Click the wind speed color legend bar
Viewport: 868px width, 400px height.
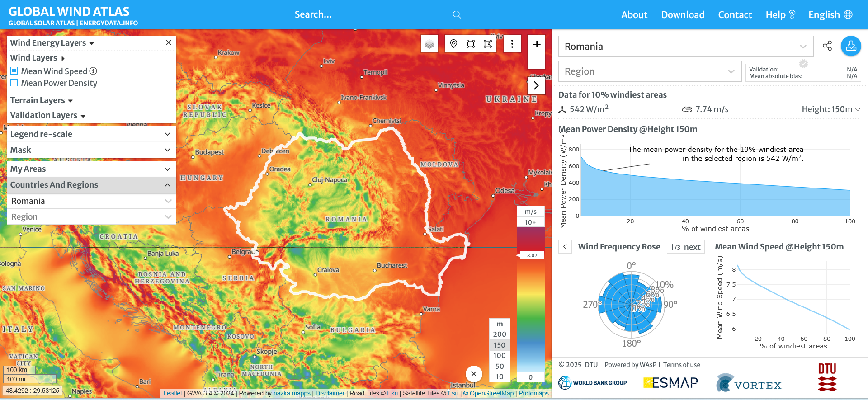coord(530,298)
